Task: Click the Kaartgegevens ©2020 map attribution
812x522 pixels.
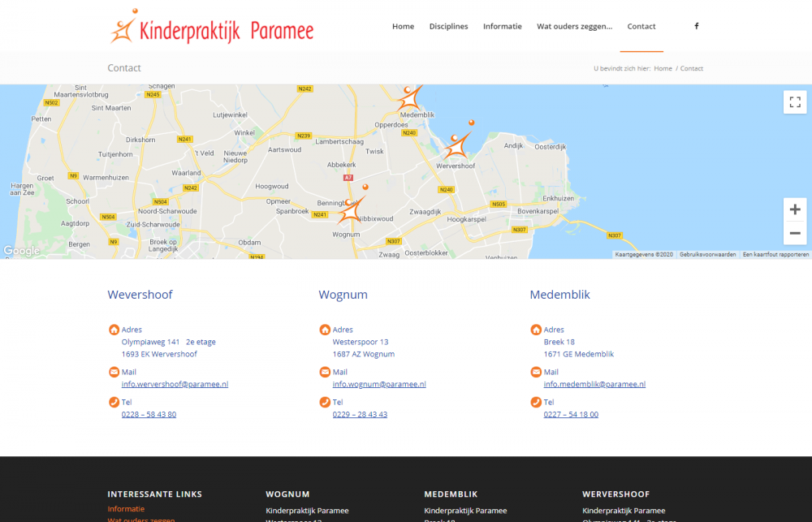Action: [x=644, y=255]
